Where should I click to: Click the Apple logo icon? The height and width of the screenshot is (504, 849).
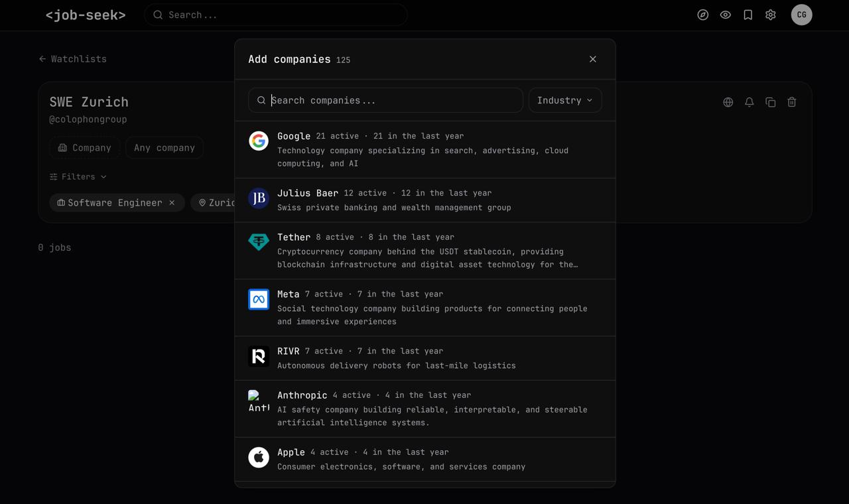point(259,458)
